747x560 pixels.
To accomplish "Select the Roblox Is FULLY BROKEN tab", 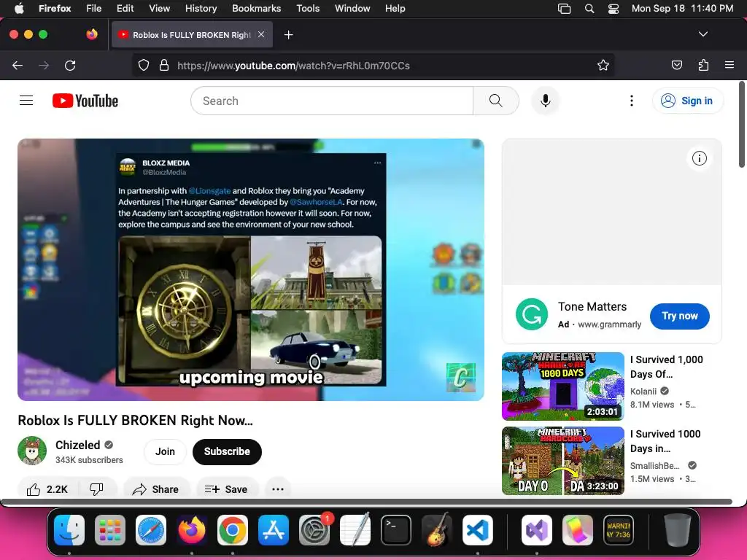I will 192,35.
